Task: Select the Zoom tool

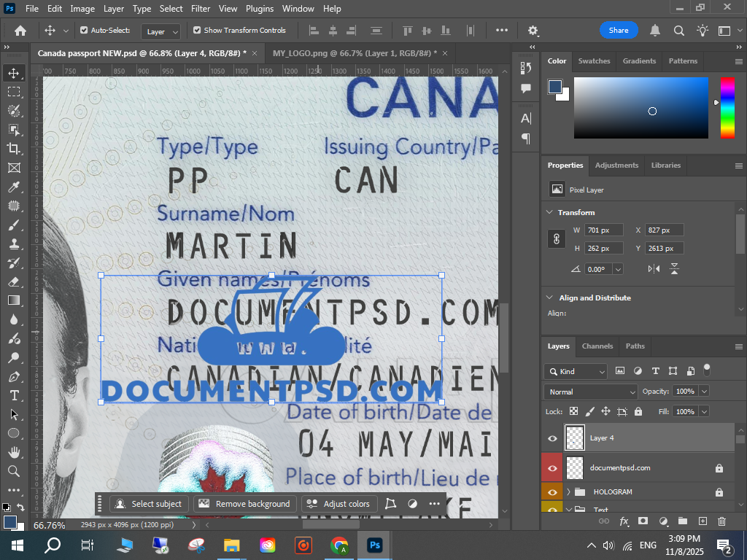Action: [13, 471]
